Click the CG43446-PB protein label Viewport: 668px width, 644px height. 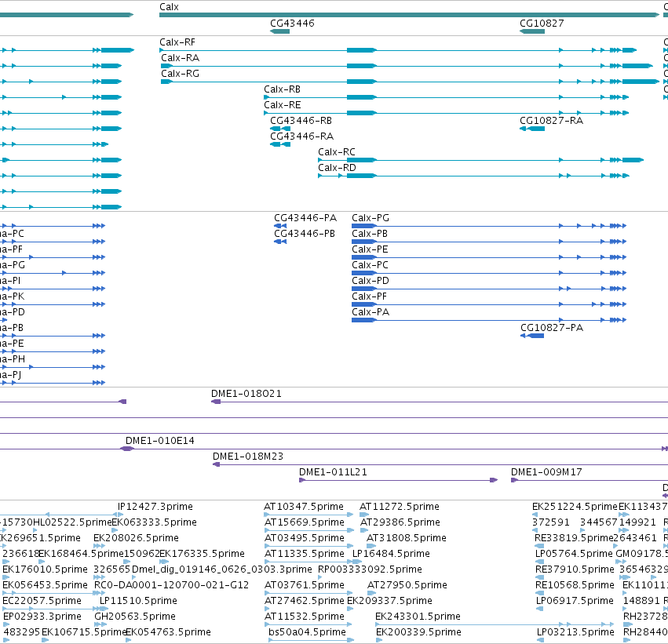tap(305, 234)
